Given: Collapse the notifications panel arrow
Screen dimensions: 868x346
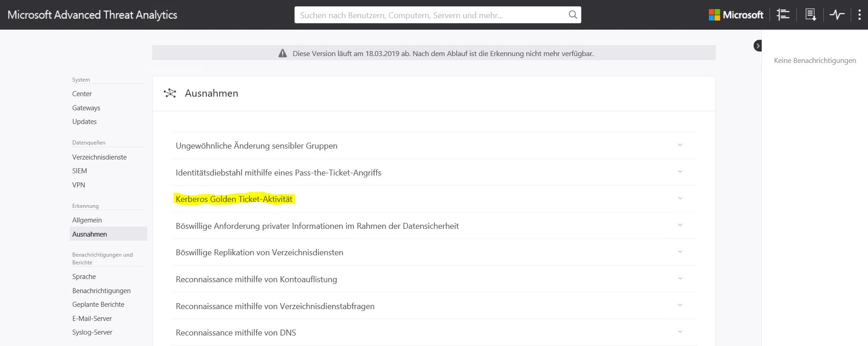Looking at the screenshot, I should coord(758,46).
